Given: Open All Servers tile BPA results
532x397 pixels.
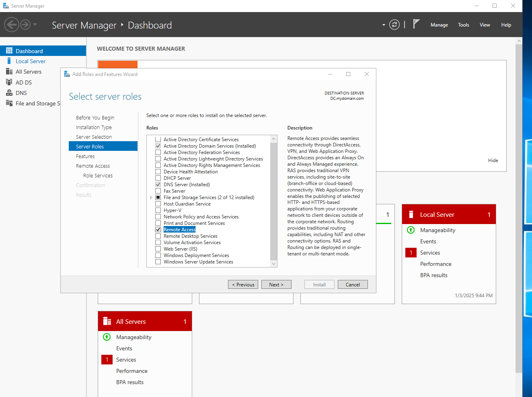Looking at the screenshot, I should (129, 382).
